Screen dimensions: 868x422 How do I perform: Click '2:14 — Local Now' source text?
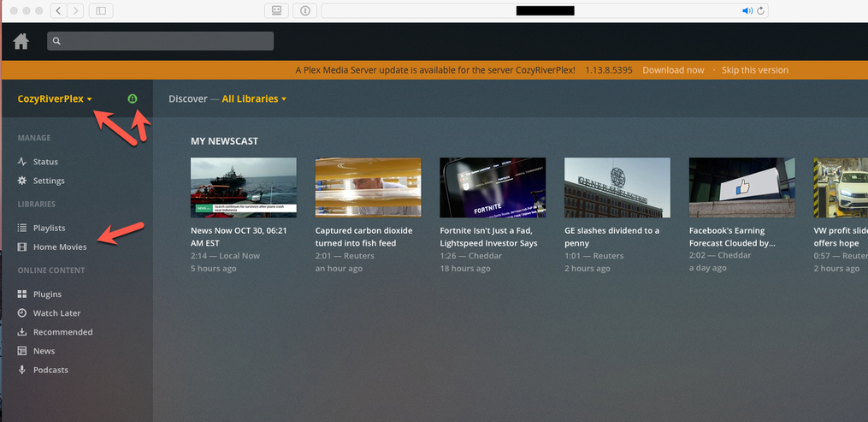(x=225, y=256)
